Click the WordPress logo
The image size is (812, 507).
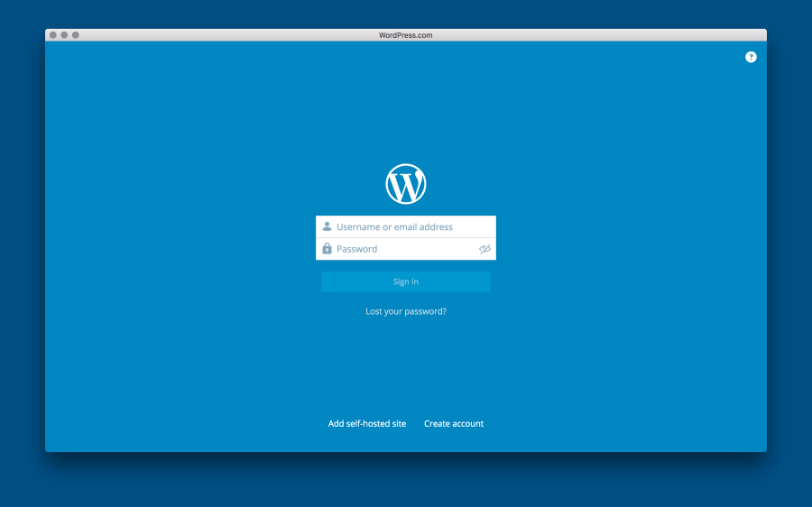tap(405, 184)
